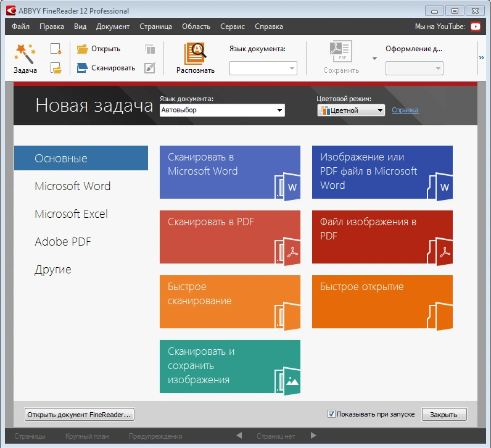Click the Сканировать toolbar button
Image resolution: width=491 pixels, height=448 pixels.
tap(106, 68)
